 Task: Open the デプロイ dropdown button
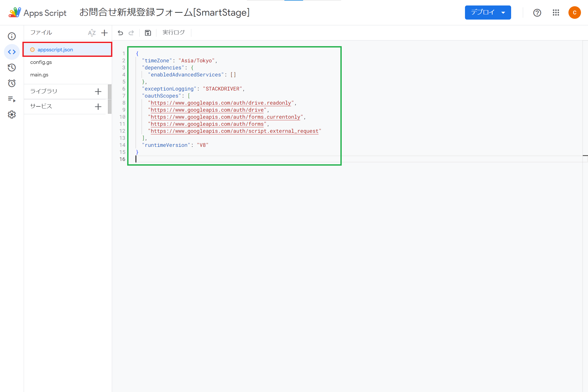coord(488,13)
